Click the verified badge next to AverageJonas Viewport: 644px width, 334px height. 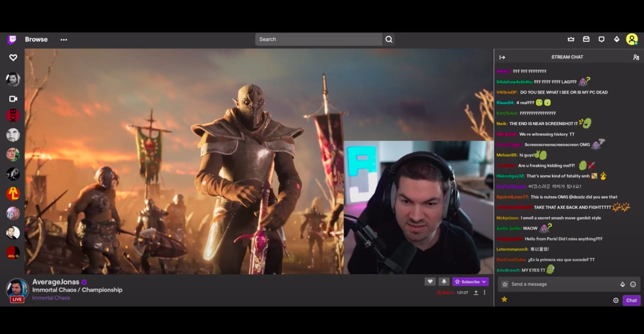[84, 282]
